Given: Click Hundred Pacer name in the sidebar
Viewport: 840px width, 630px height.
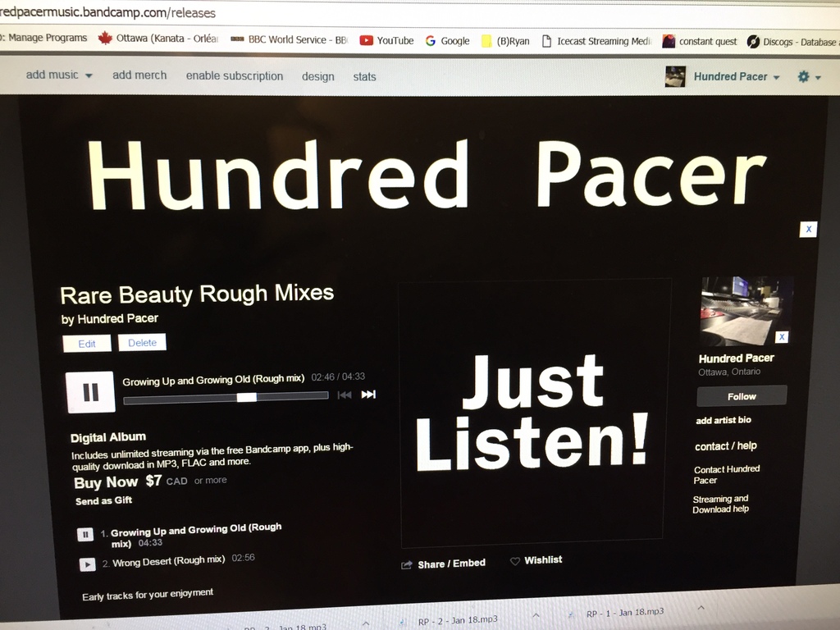Looking at the screenshot, I should click(x=736, y=358).
